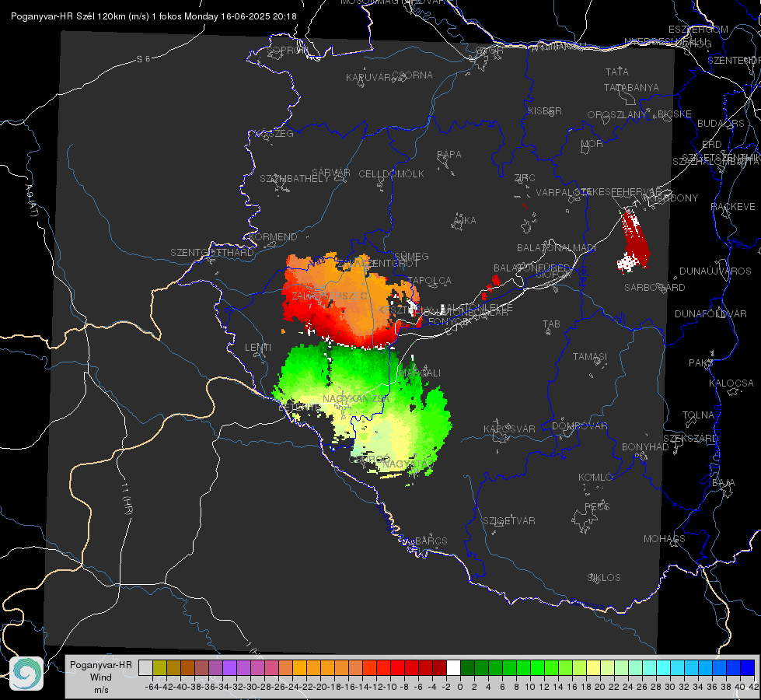Screen dimensions: 761x700
Task: Click the KAPOSVÁR city label
Action: pyautogui.click(x=510, y=429)
